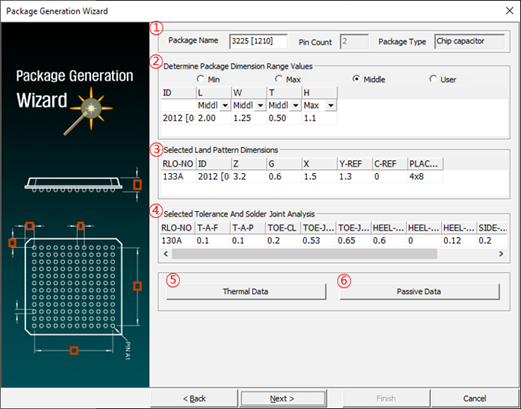Click the magic wand wizard icon
The height and width of the screenshot is (409, 521).
pyautogui.click(x=89, y=111)
